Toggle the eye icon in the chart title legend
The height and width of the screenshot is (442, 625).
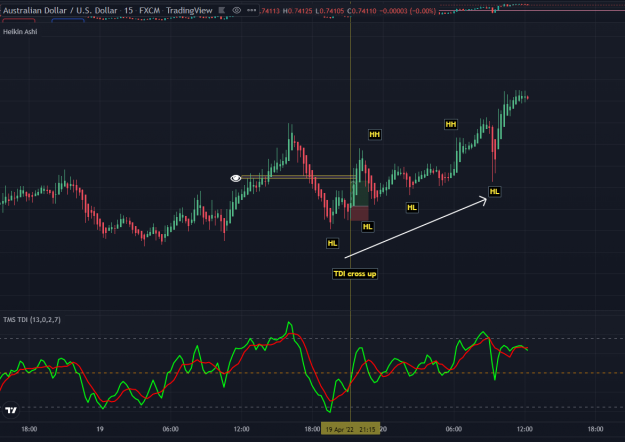236,10
